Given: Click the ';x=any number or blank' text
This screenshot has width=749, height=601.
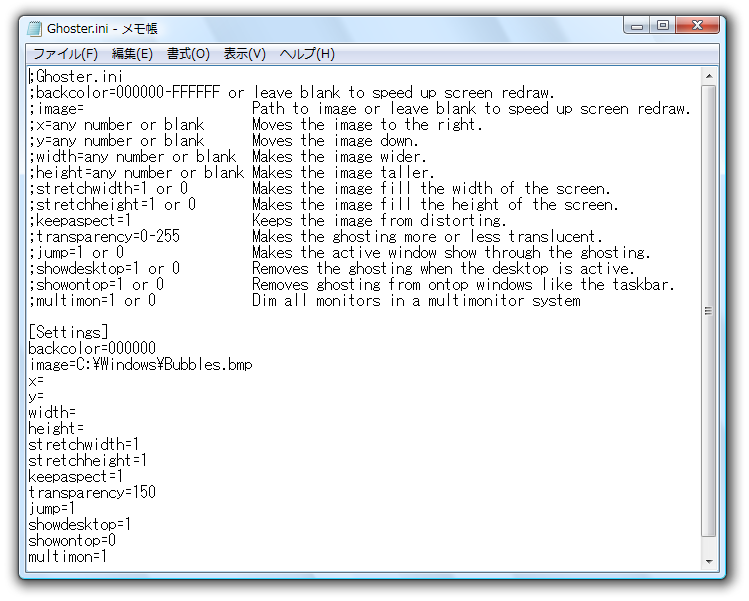Looking at the screenshot, I should pyautogui.click(x=116, y=124).
